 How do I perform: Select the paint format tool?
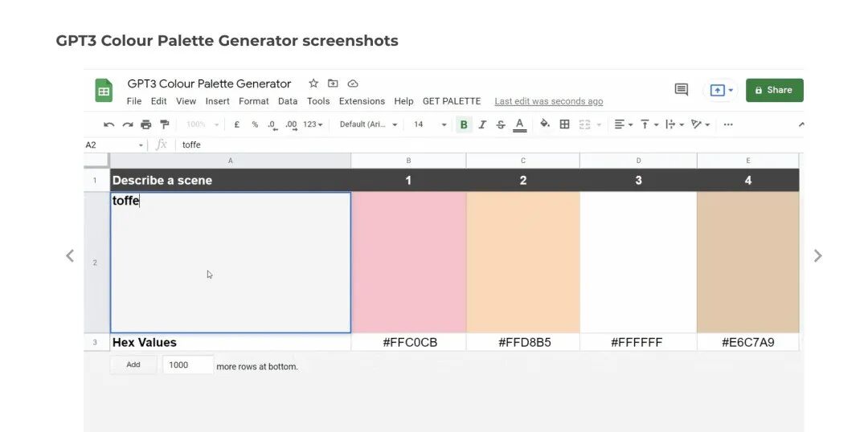coord(164,124)
